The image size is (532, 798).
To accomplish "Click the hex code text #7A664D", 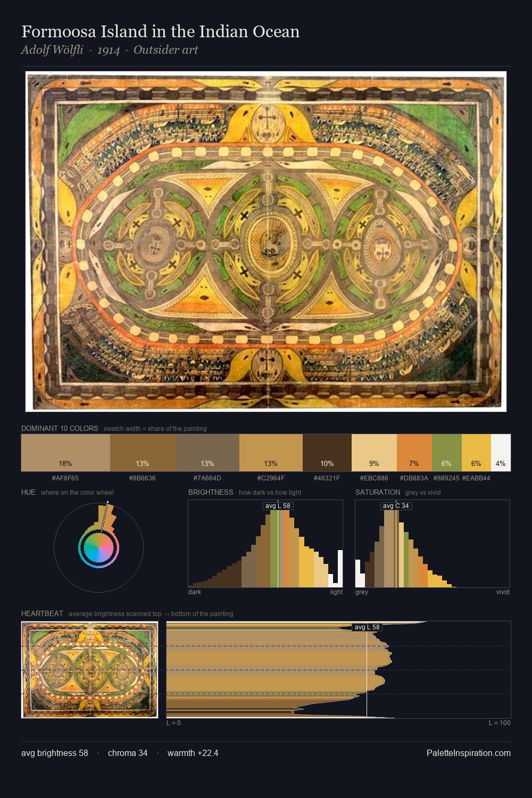I will (207, 478).
